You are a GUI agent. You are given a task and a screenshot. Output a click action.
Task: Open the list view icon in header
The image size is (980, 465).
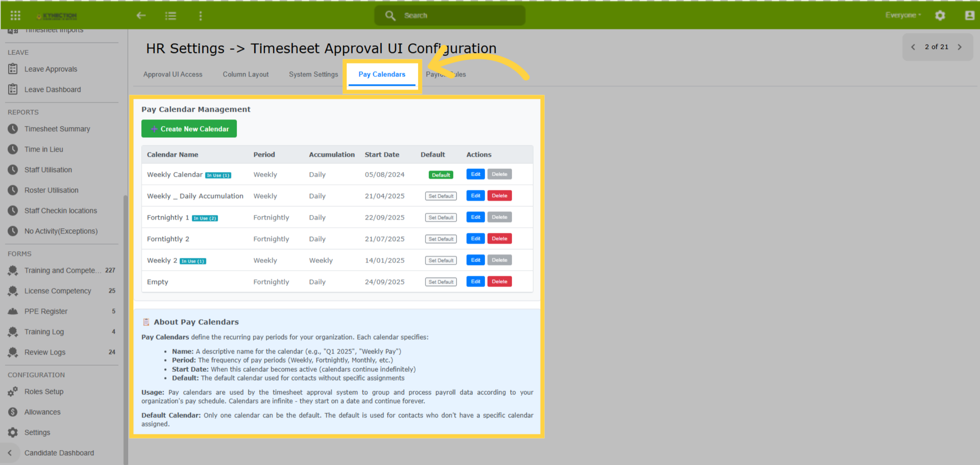coord(171,16)
